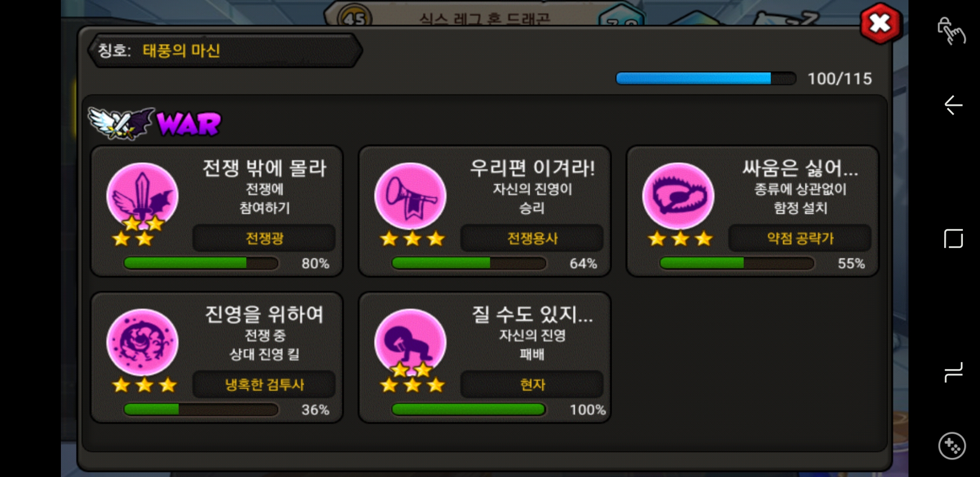Open the 싸움은 싫어... achievement card
The image size is (980, 477).
753,211
